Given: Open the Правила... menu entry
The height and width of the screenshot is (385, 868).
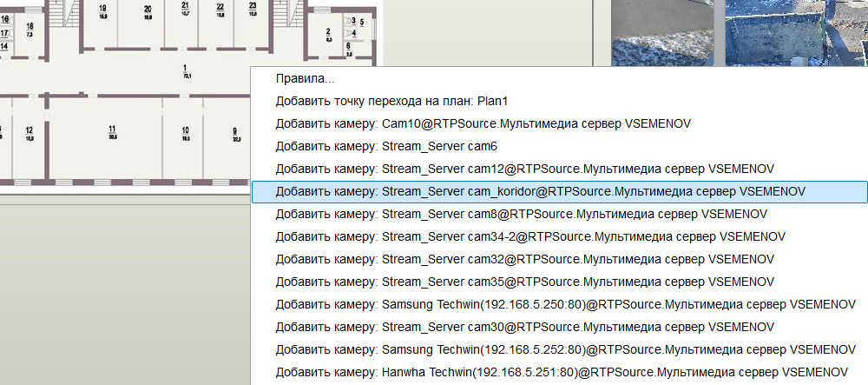Looking at the screenshot, I should pyautogui.click(x=559, y=79).
